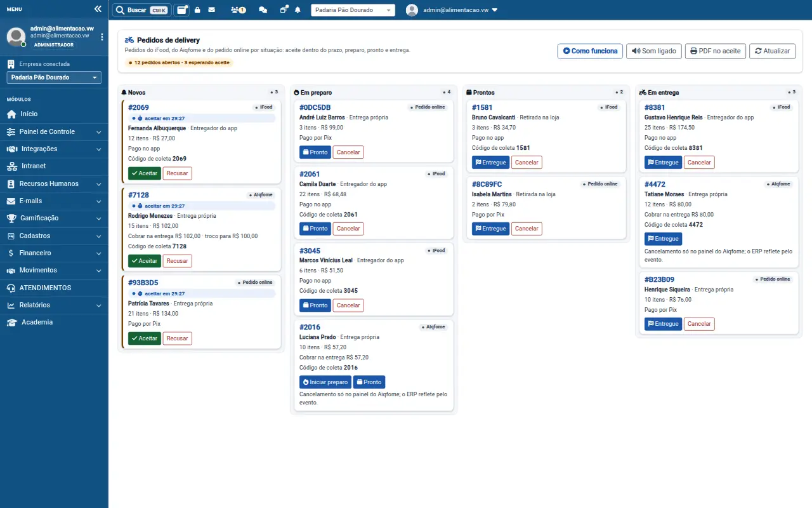This screenshot has height=508, width=812.
Task: Accept order #93B3D5
Action: [x=145, y=338]
